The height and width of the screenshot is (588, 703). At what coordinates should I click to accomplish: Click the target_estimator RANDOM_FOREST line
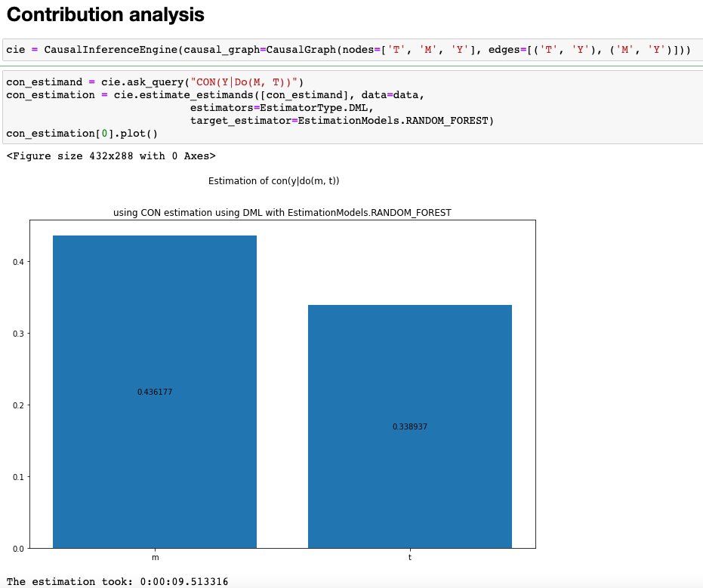click(x=341, y=121)
